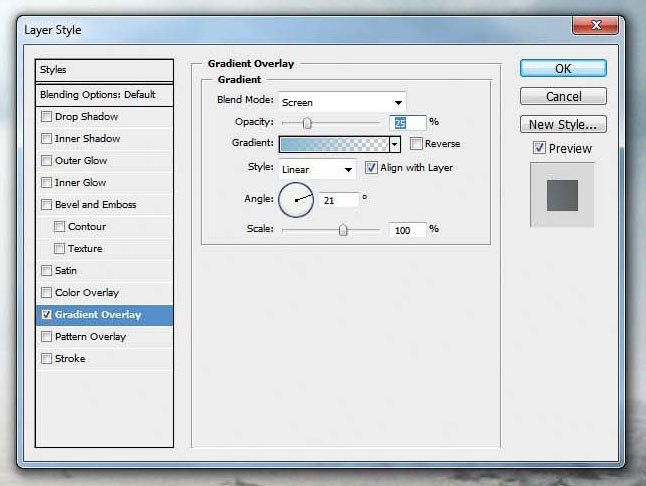Click the Angle dial control
Viewport: 646px width, 486px height.
pos(296,200)
